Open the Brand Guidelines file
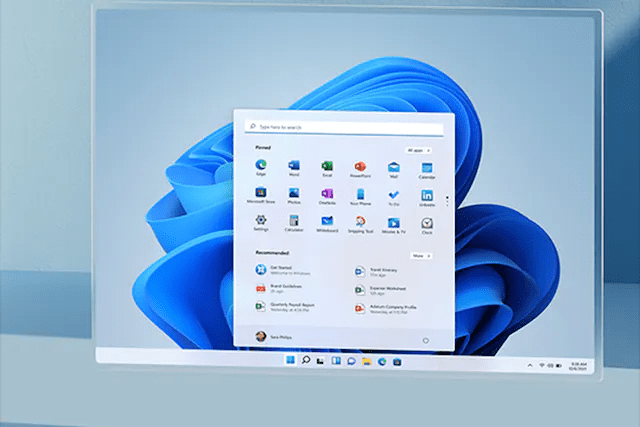Viewport: 640px width, 427px height. pyautogui.click(x=280, y=288)
